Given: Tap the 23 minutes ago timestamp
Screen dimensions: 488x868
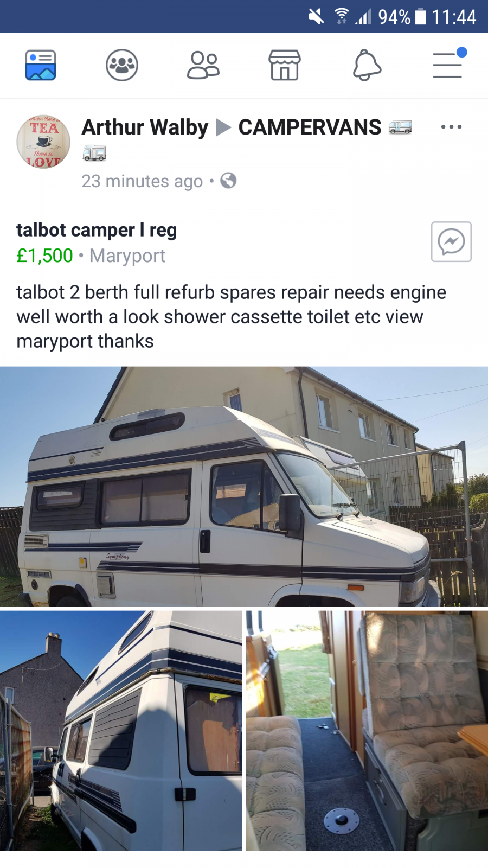Looking at the screenshot, I should coord(142,181).
